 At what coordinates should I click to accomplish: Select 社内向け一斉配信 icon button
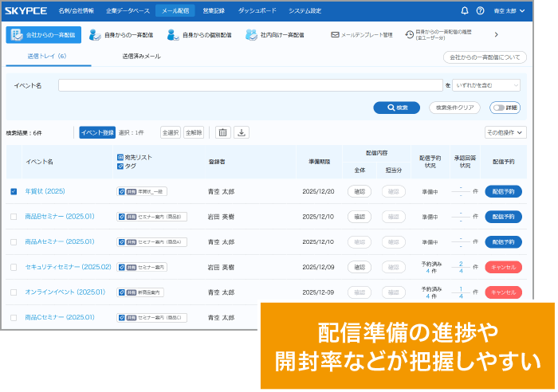275,35
